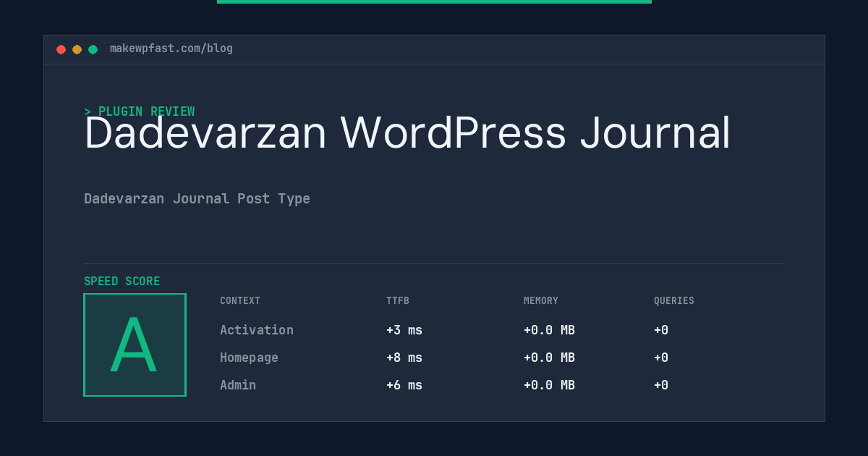Click the Admin row queries value

click(x=661, y=385)
